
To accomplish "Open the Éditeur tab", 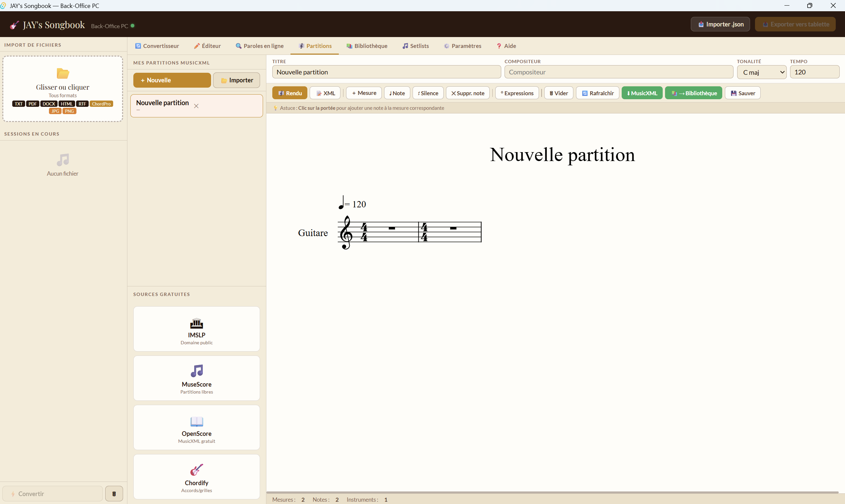I will point(207,46).
